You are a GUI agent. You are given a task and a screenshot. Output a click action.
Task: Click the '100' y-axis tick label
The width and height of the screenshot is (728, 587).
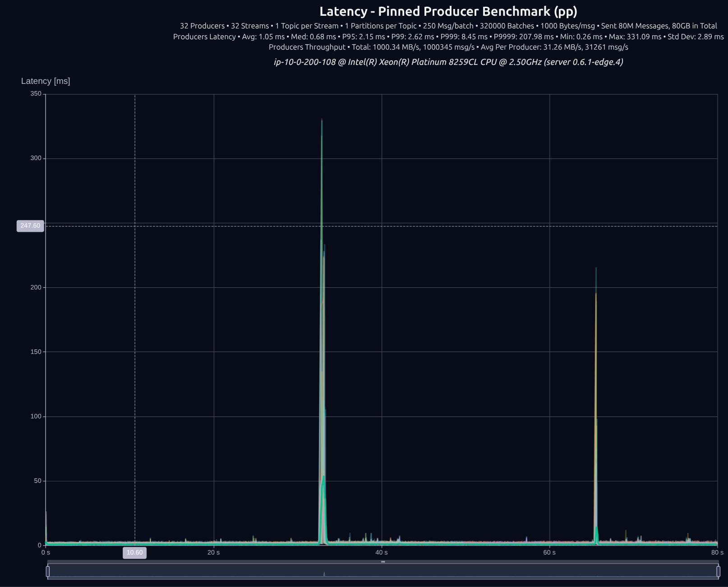click(x=36, y=417)
